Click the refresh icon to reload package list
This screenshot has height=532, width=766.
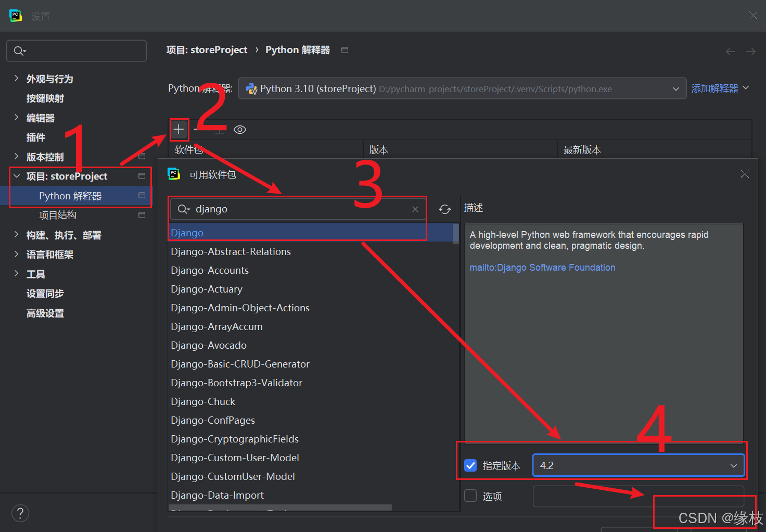pyautogui.click(x=445, y=209)
